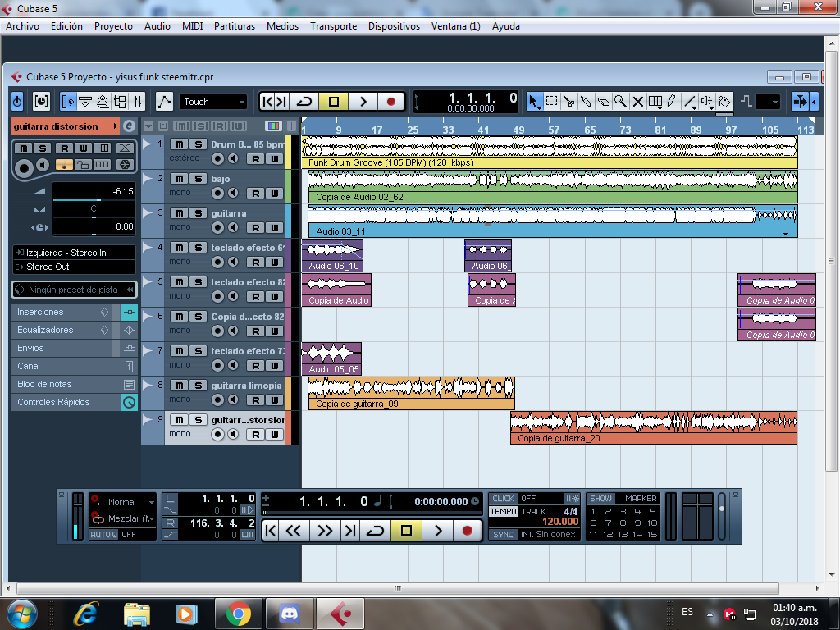Select the Draw pencil tool

(x=672, y=101)
